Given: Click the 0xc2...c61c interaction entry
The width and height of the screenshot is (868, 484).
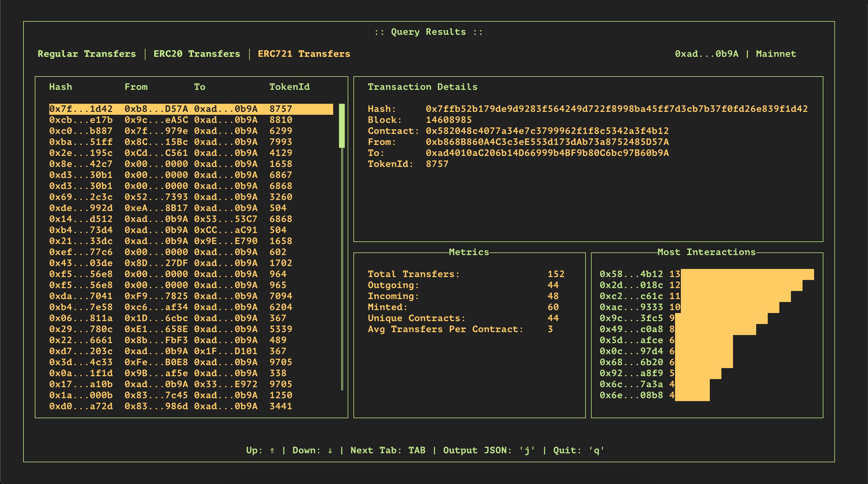Looking at the screenshot, I should [x=696, y=296].
